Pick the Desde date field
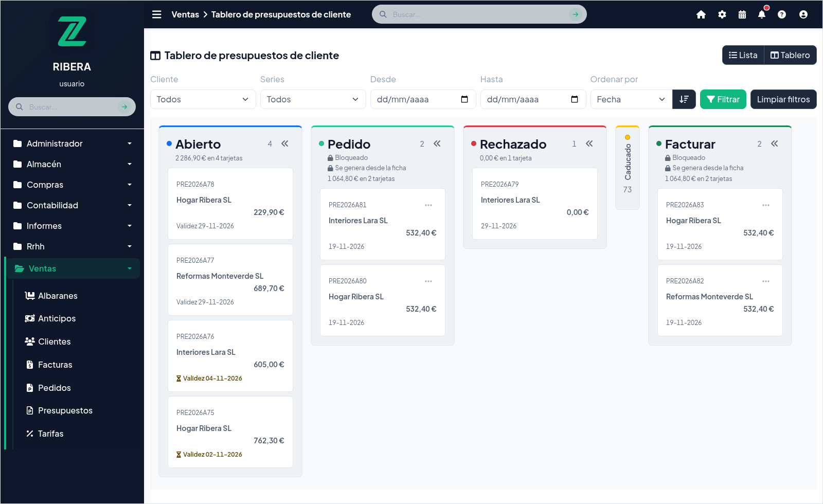Screen dimensions: 823x504 click(423, 99)
